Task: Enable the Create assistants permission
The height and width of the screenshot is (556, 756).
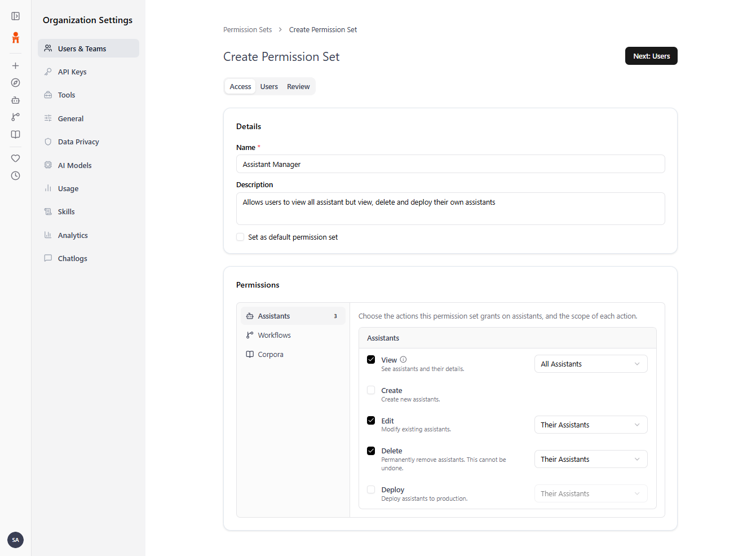Action: [x=371, y=390]
